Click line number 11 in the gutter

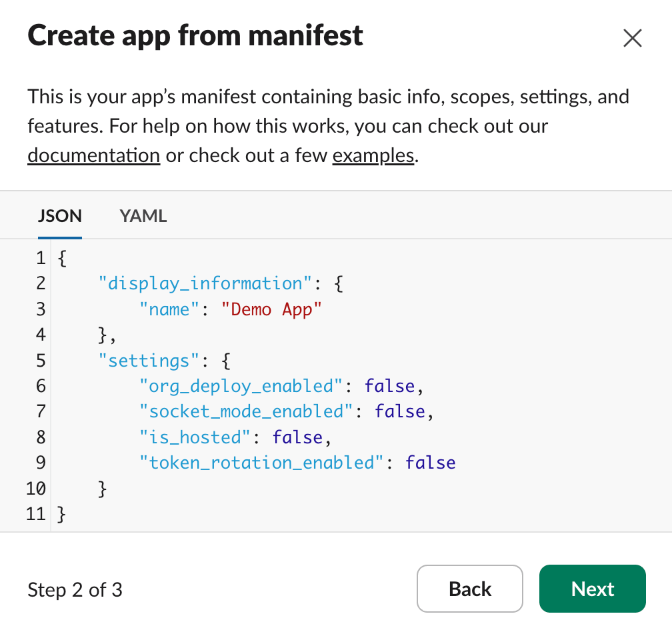point(37,514)
